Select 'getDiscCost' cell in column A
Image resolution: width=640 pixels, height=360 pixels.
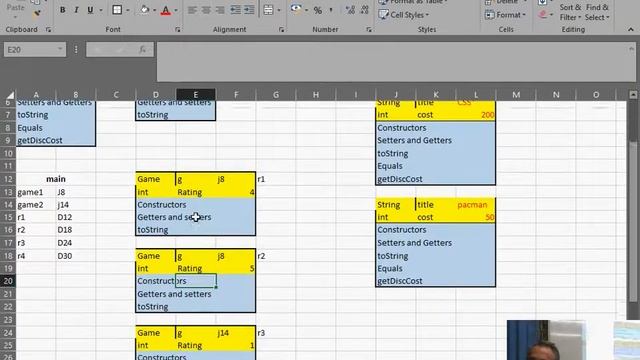(36, 140)
